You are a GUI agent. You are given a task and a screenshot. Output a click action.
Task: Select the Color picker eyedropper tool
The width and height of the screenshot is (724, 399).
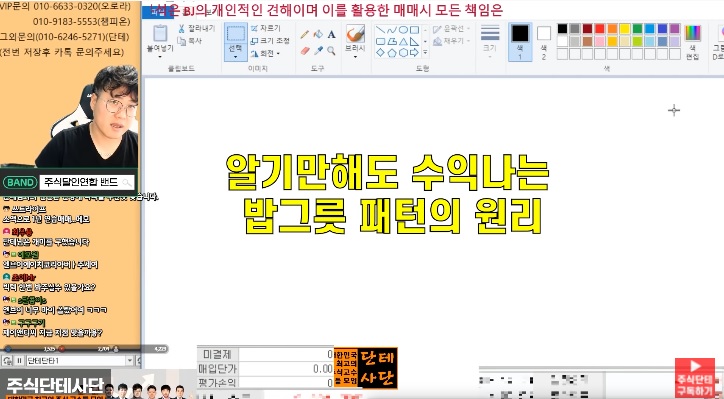point(318,51)
